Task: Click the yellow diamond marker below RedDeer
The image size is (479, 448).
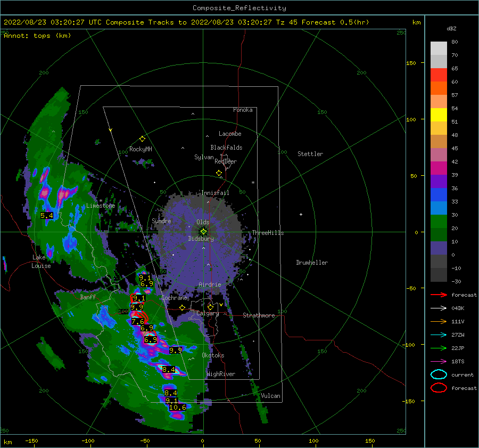Action: pyautogui.click(x=219, y=173)
